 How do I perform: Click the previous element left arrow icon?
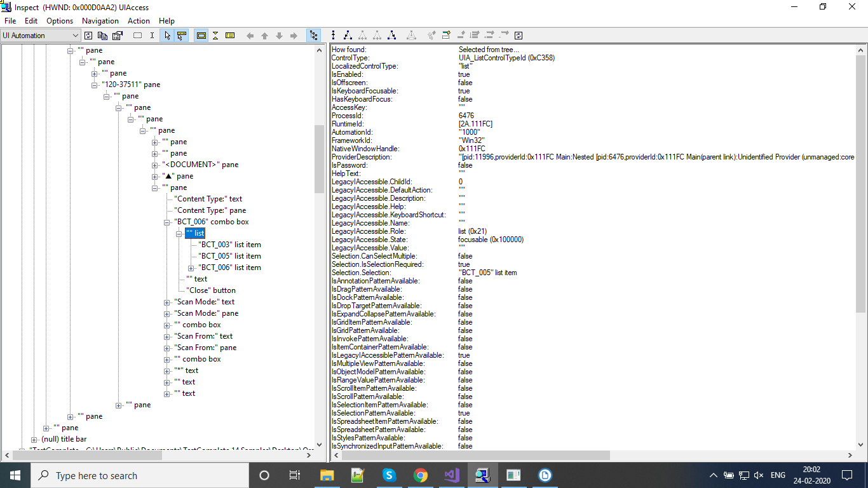tap(250, 36)
